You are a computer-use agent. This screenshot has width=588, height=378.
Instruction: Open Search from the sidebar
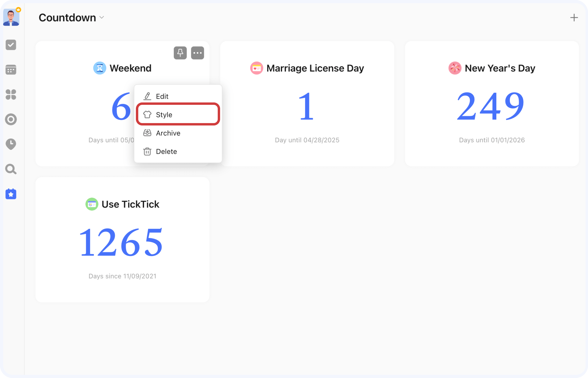pos(11,169)
